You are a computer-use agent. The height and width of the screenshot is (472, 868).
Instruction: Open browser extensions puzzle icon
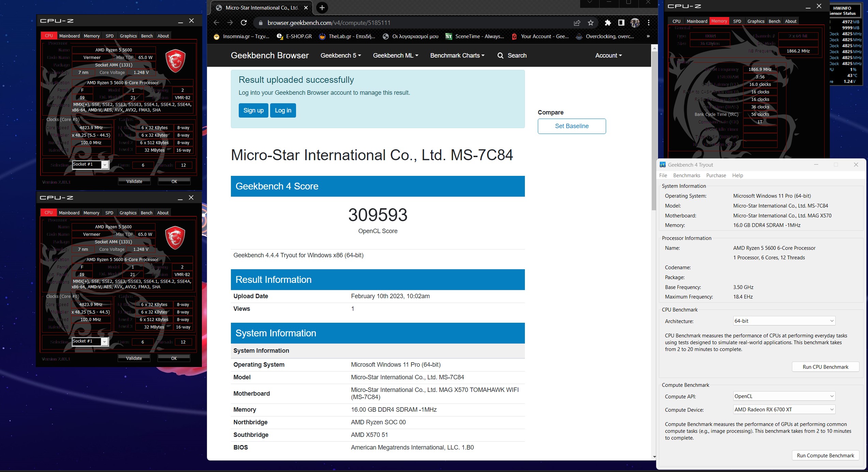click(608, 22)
